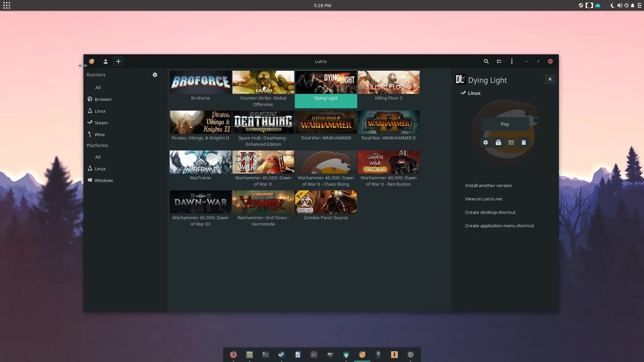Screen dimensions: 644x362
Task: Select the Dawn of War II - Chaos Rising thumbnail
Action: tap(326, 162)
